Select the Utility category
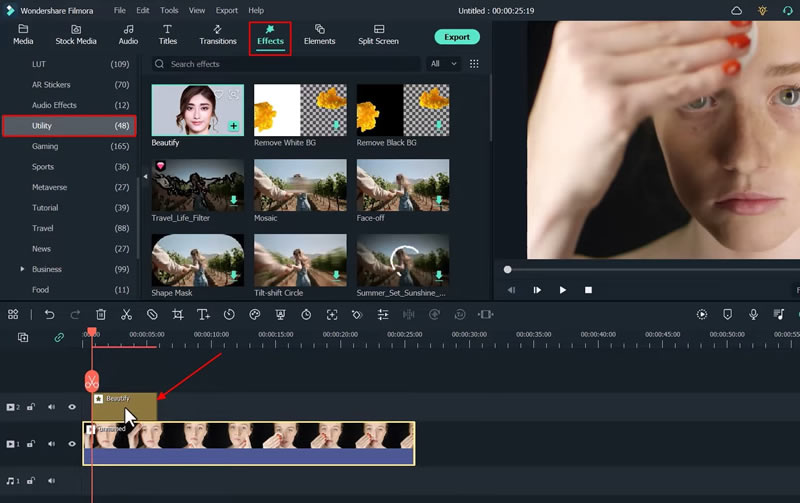Image resolution: width=800 pixels, height=503 pixels. coord(69,125)
